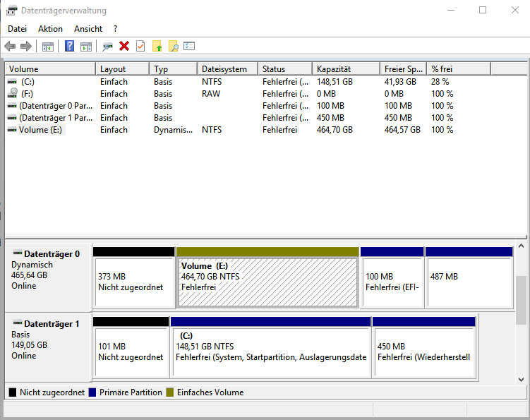Open the Aktion menu
The height and width of the screenshot is (420, 530).
pos(50,29)
